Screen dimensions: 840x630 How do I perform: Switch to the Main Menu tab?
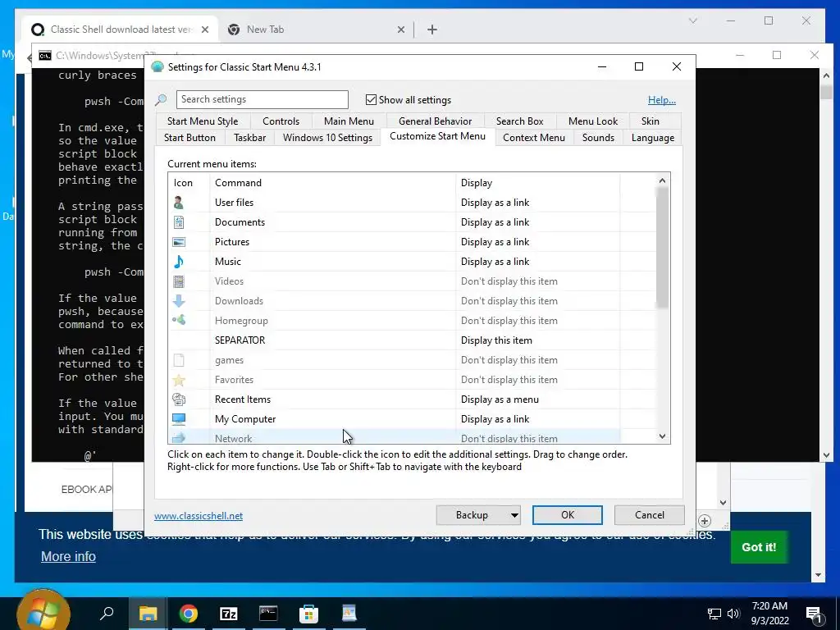coord(349,121)
